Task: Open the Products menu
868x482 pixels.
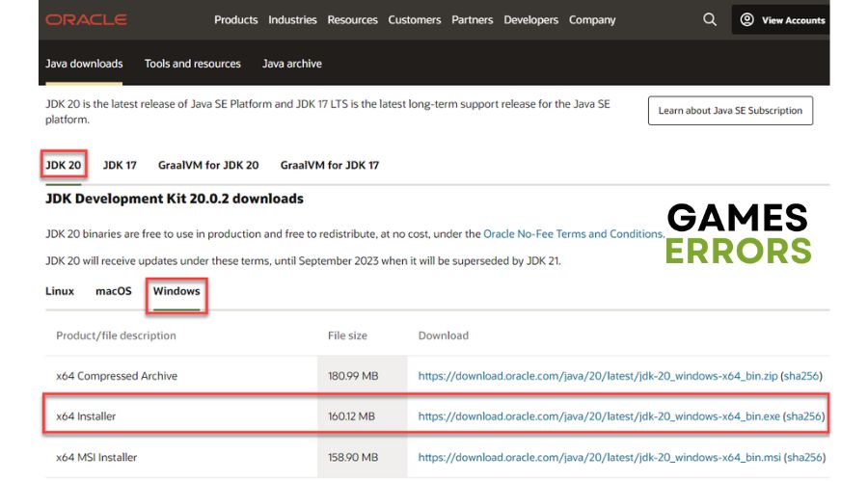Action: [236, 20]
